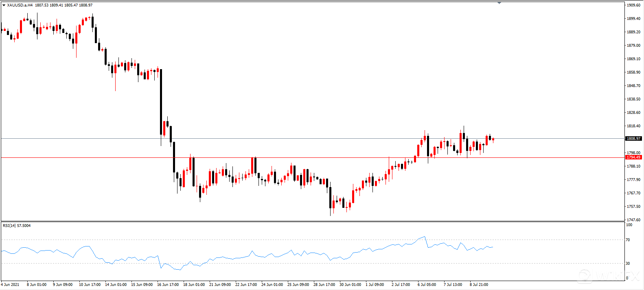Click the RSI 70 level scale label

(628, 240)
